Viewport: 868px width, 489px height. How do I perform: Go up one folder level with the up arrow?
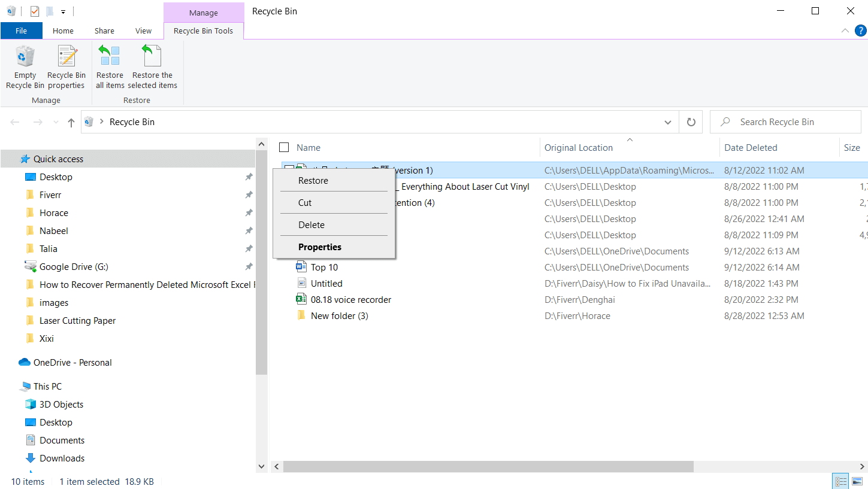[x=71, y=122]
